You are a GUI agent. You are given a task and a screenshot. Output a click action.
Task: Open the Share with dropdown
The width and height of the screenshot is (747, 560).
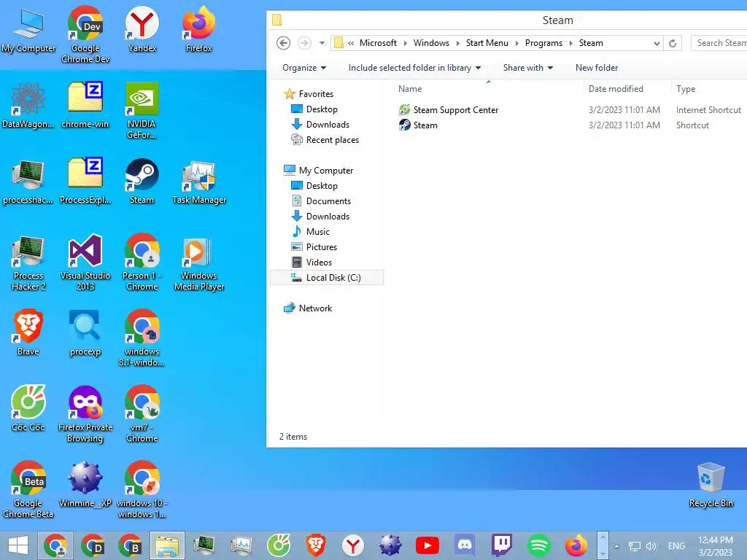528,68
